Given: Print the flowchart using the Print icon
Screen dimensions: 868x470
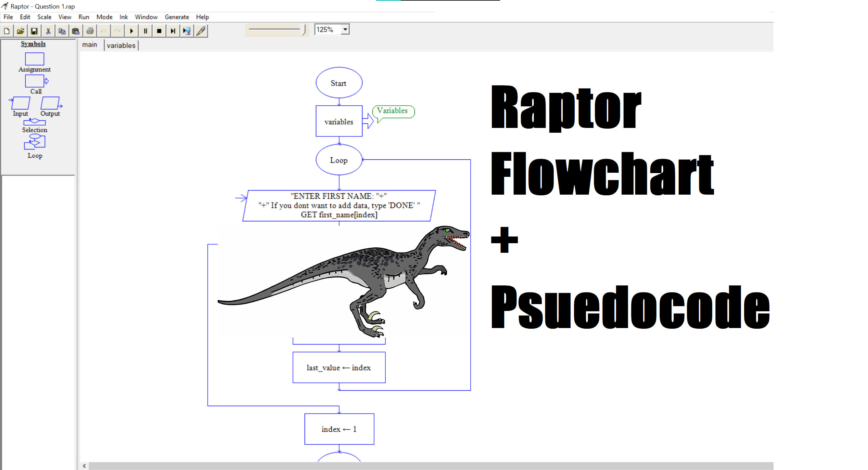Looking at the screenshot, I should [89, 31].
